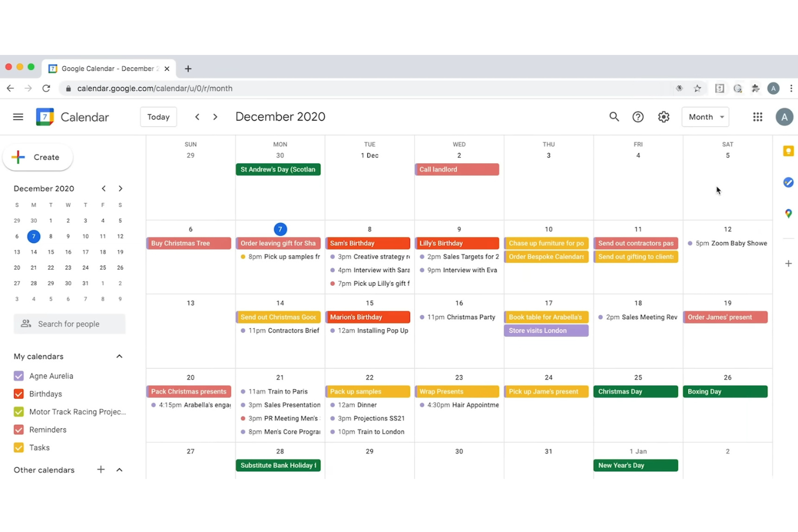Open 8pm Pick up samples event
798x532 pixels.
279,257
